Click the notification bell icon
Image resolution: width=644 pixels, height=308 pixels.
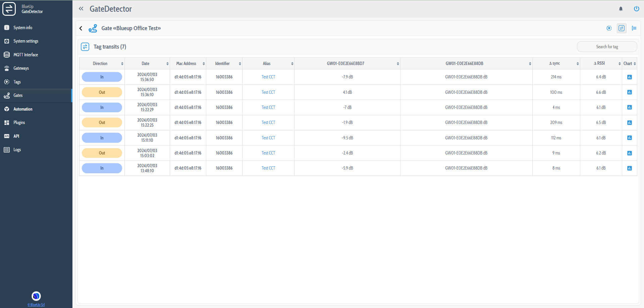[x=621, y=9]
